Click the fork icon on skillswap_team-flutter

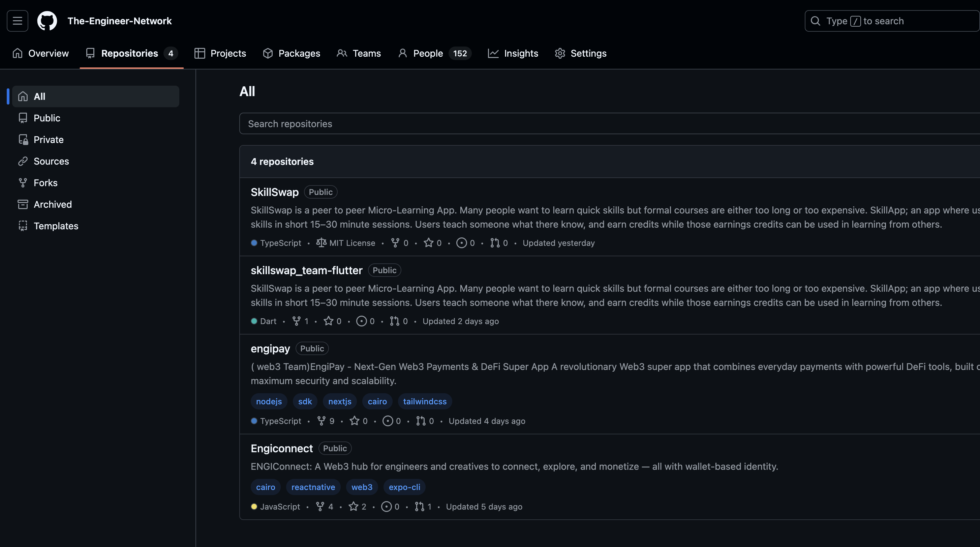296,321
